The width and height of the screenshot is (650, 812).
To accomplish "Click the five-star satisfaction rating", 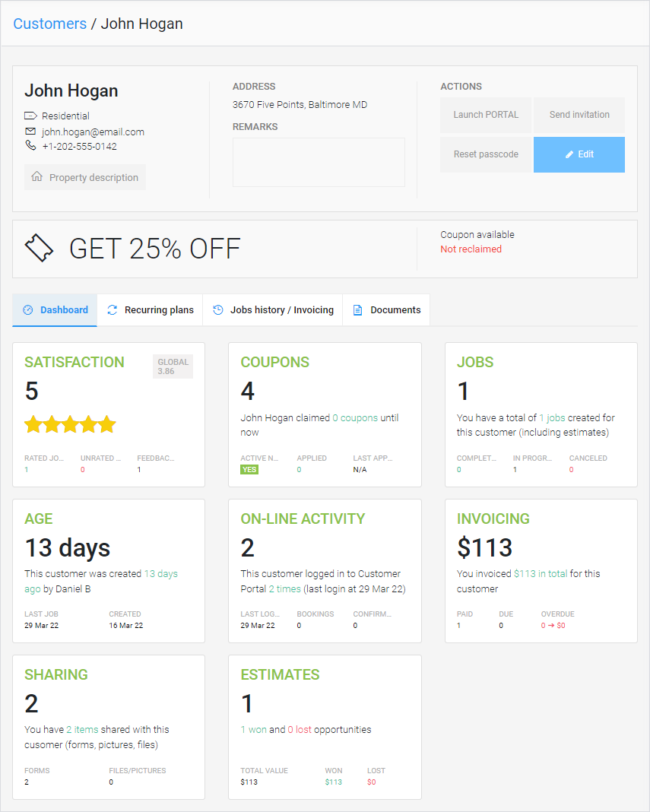I will (70, 424).
